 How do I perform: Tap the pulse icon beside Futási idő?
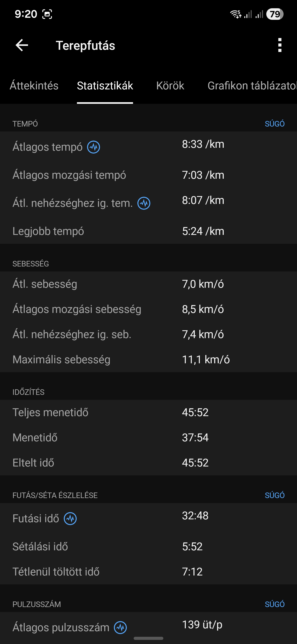70,519
